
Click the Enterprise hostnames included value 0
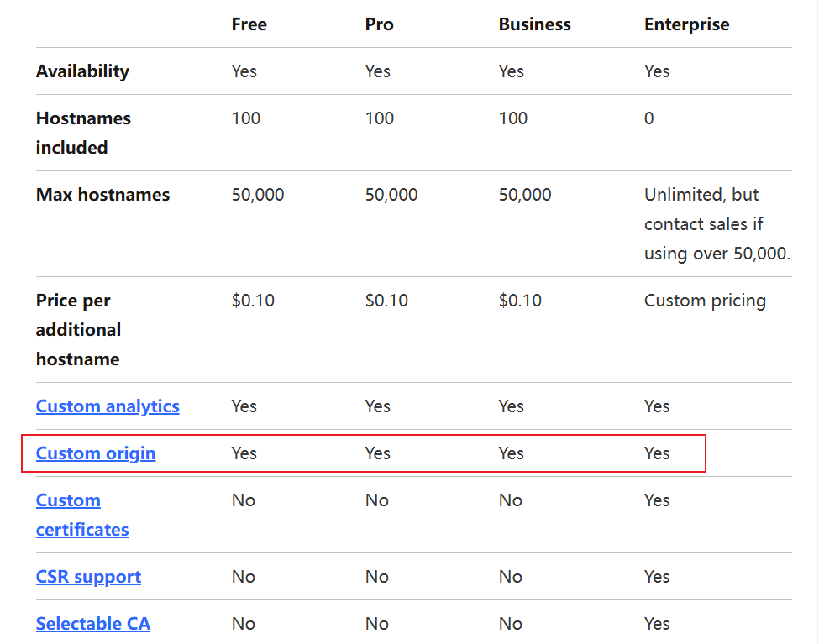(648, 118)
